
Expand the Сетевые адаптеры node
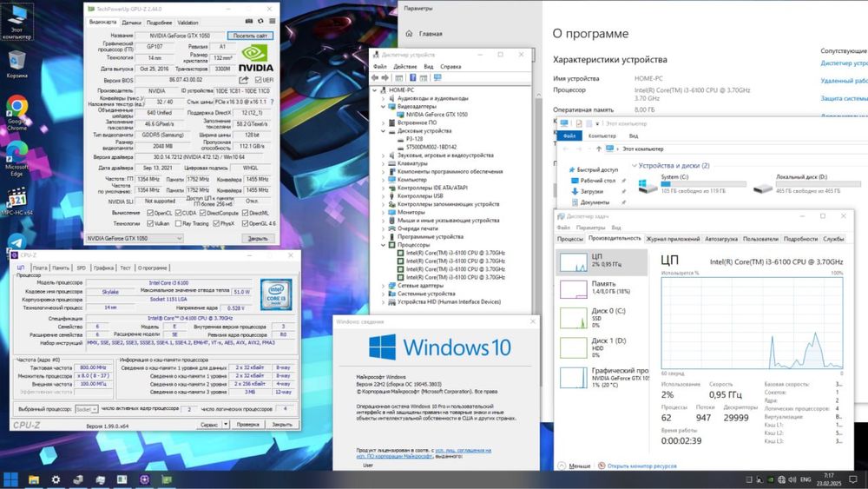pos(383,286)
